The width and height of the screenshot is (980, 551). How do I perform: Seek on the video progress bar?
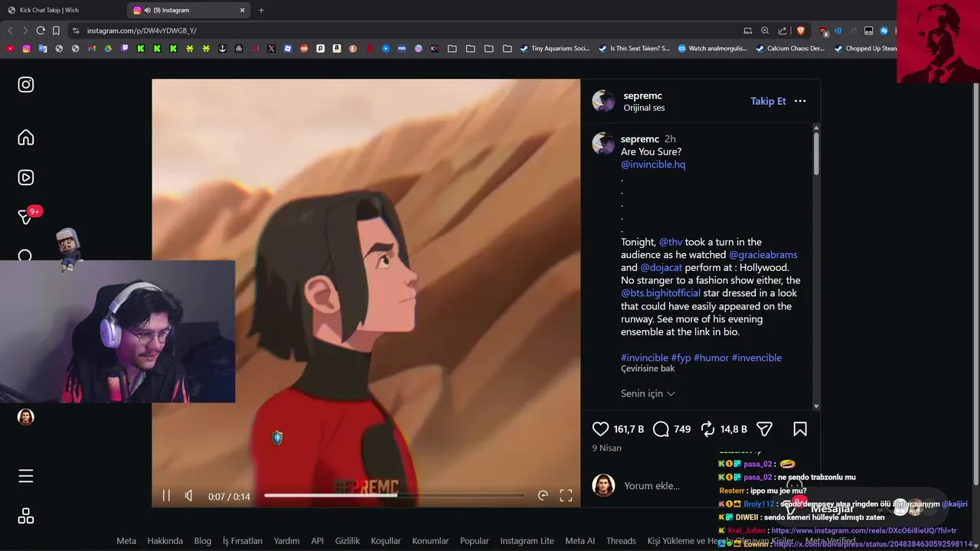point(395,495)
